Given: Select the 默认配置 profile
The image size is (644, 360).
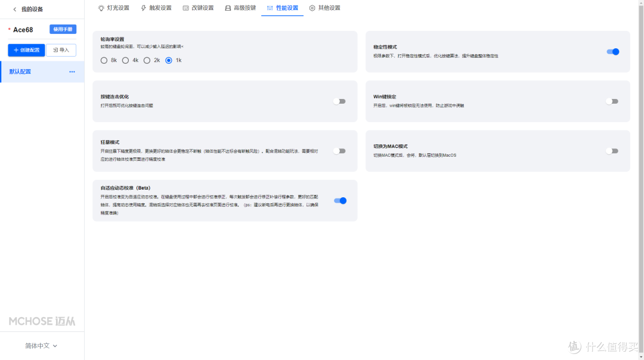Looking at the screenshot, I should (42, 72).
